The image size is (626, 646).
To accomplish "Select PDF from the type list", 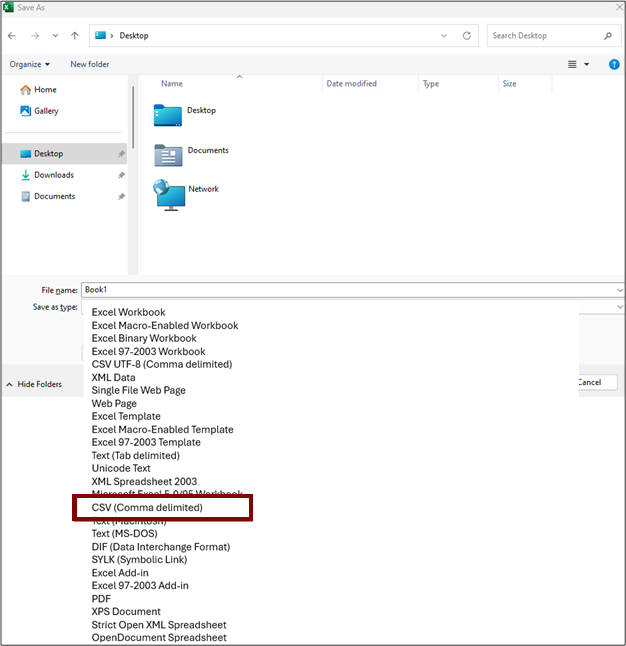I will 101,598.
